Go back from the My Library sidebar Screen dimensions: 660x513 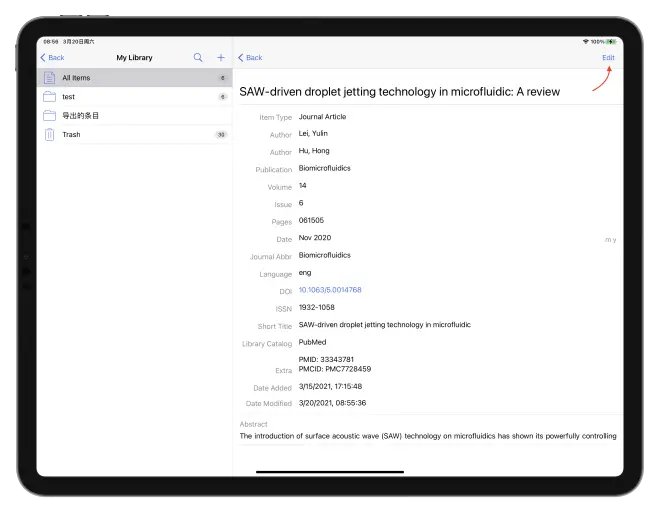tap(52, 58)
